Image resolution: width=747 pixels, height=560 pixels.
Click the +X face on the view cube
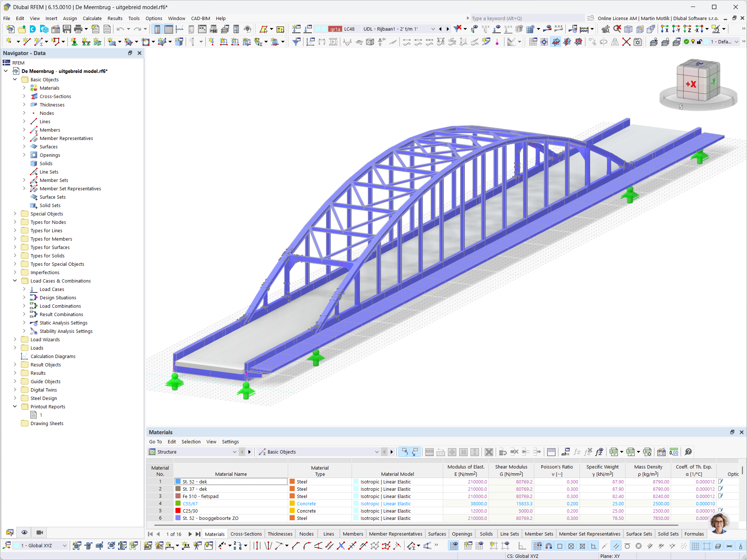coord(690,84)
